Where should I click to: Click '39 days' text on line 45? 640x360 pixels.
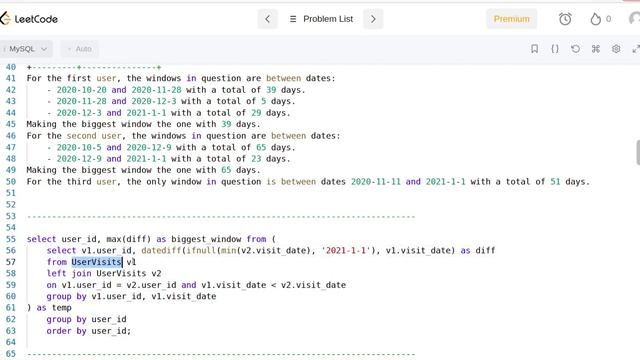click(238, 124)
